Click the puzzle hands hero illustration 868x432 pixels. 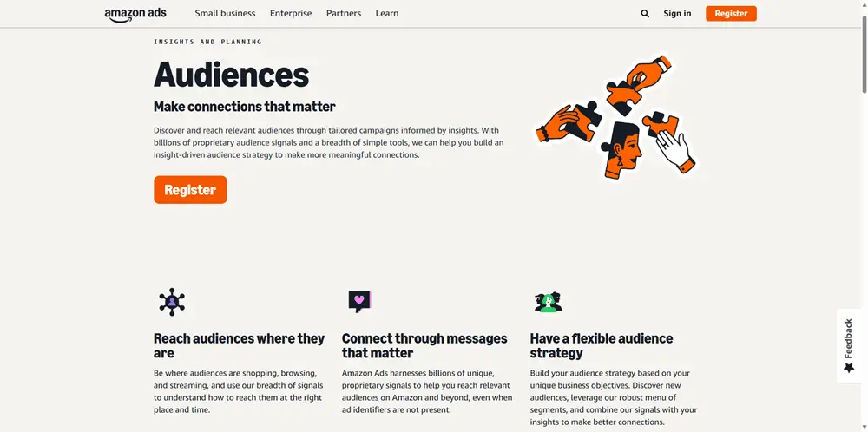[x=618, y=118]
